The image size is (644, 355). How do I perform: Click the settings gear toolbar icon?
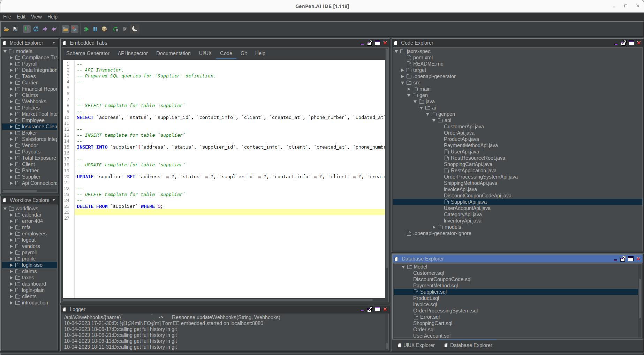pos(125,29)
